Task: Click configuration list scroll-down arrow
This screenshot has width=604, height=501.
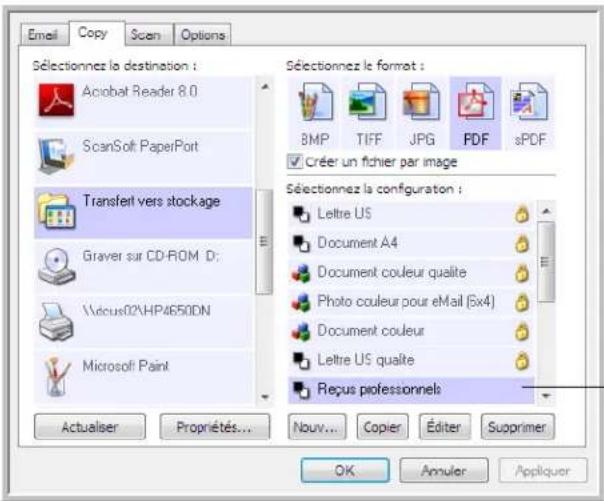Action: pos(546,395)
